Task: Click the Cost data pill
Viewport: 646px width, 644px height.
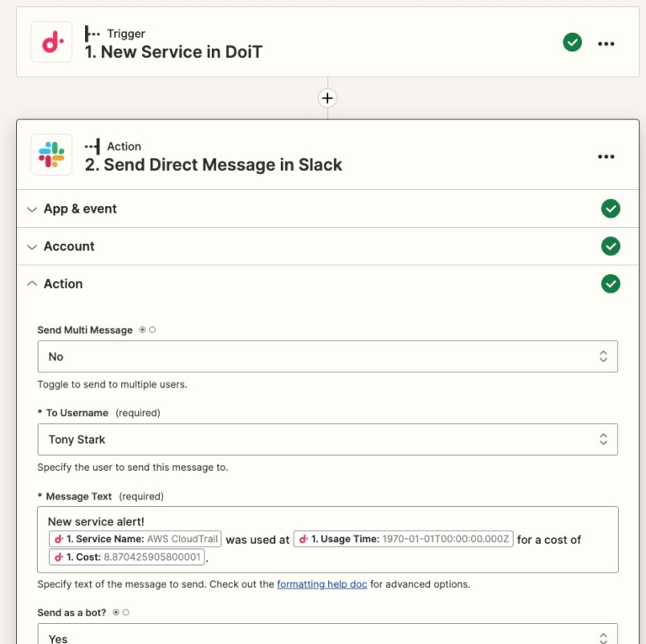Action: click(x=127, y=557)
